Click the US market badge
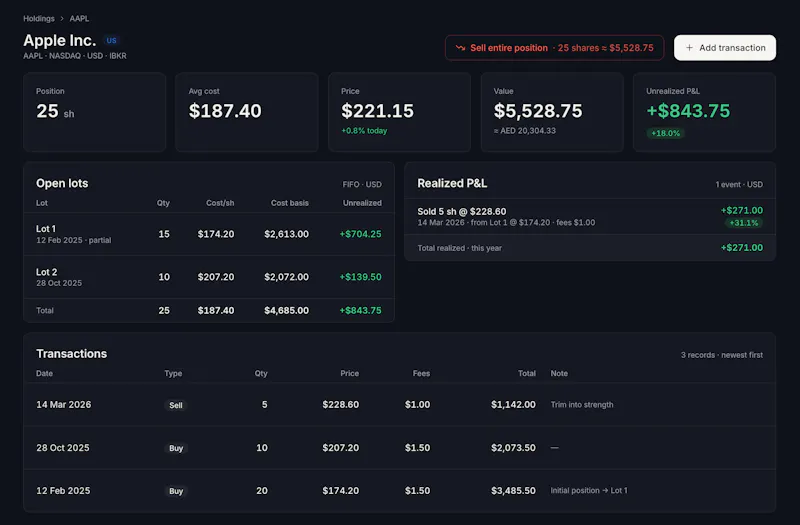800x525 pixels. (x=111, y=40)
